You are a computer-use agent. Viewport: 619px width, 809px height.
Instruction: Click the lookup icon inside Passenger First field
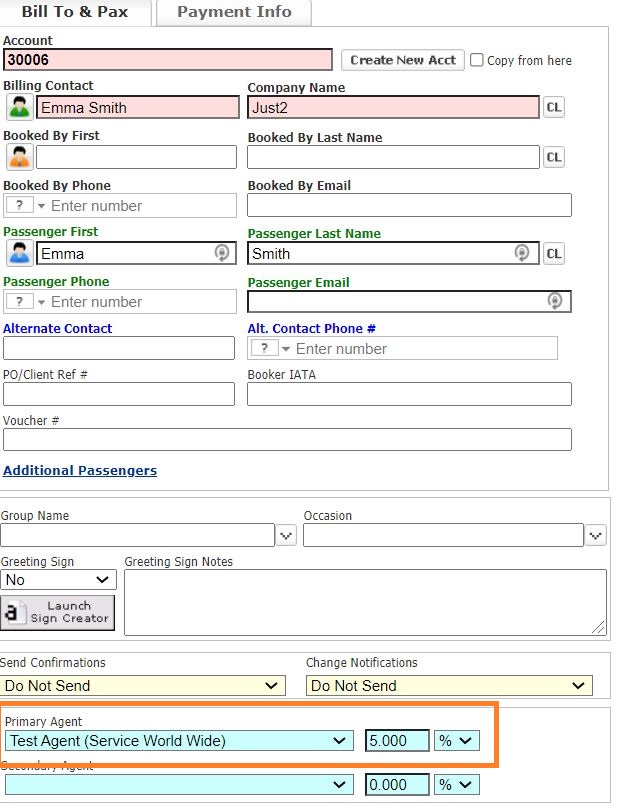point(222,254)
